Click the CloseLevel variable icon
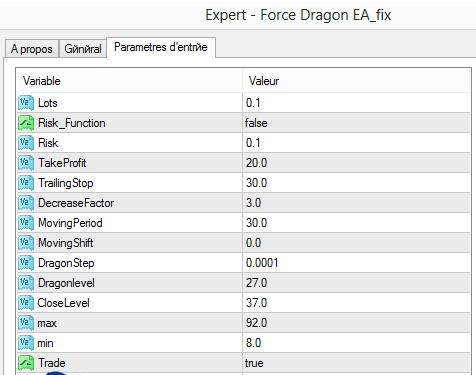This screenshot has width=476, height=375. [x=26, y=303]
